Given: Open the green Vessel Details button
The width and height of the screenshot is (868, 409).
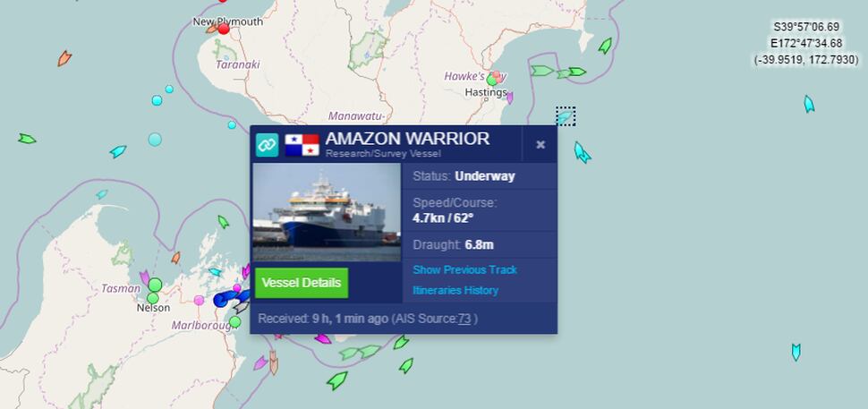Looking at the screenshot, I should pos(302,283).
